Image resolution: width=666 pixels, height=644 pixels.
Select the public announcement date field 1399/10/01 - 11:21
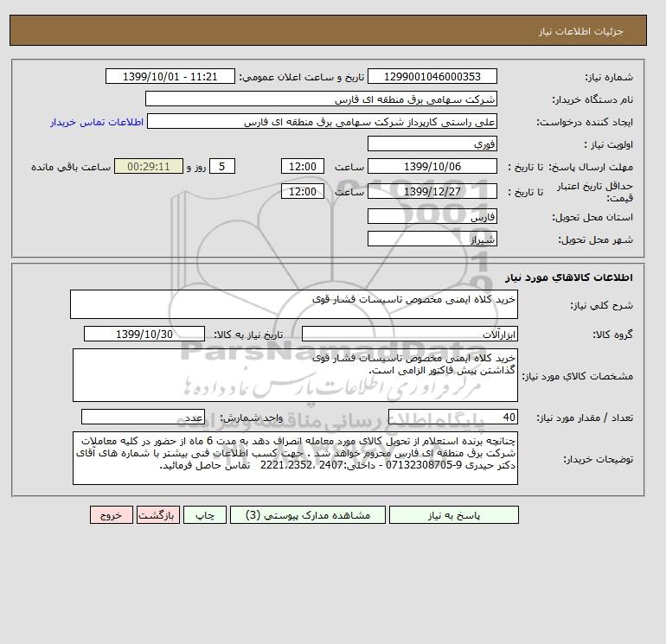[x=170, y=76]
